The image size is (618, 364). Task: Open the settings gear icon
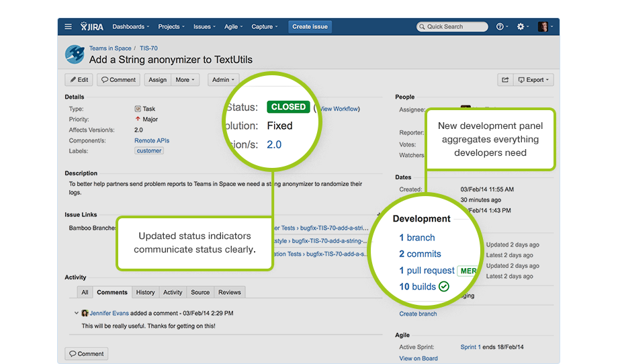(x=521, y=27)
